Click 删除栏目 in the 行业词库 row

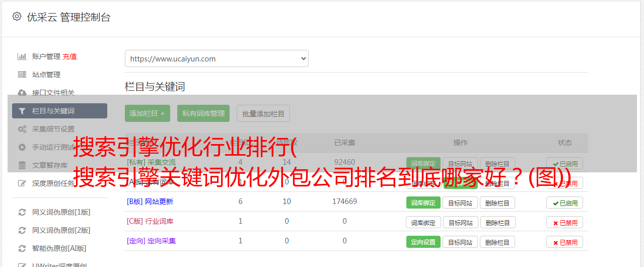(x=497, y=222)
